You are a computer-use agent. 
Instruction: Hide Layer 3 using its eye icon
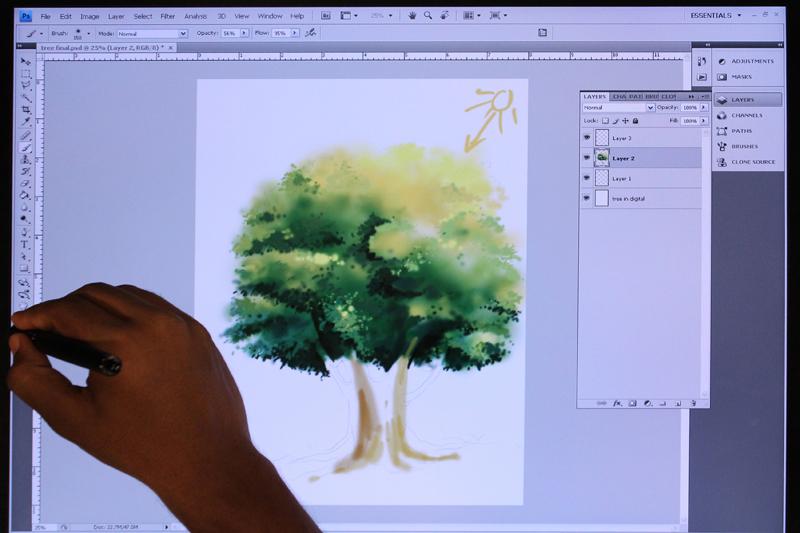pyautogui.click(x=586, y=138)
